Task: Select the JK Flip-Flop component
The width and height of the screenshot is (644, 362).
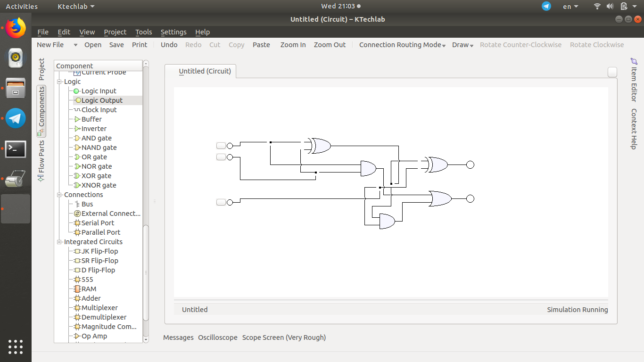Action: click(99, 251)
